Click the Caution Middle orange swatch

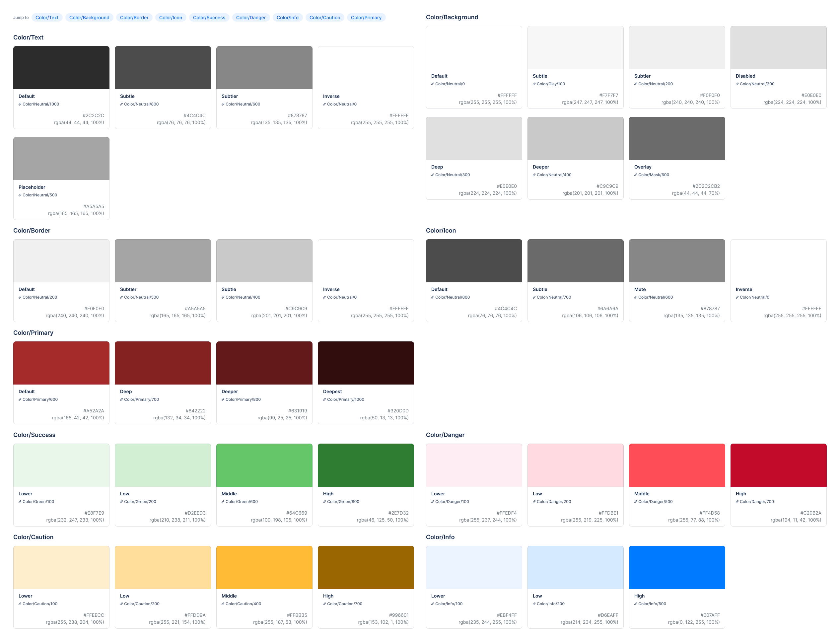(264, 567)
